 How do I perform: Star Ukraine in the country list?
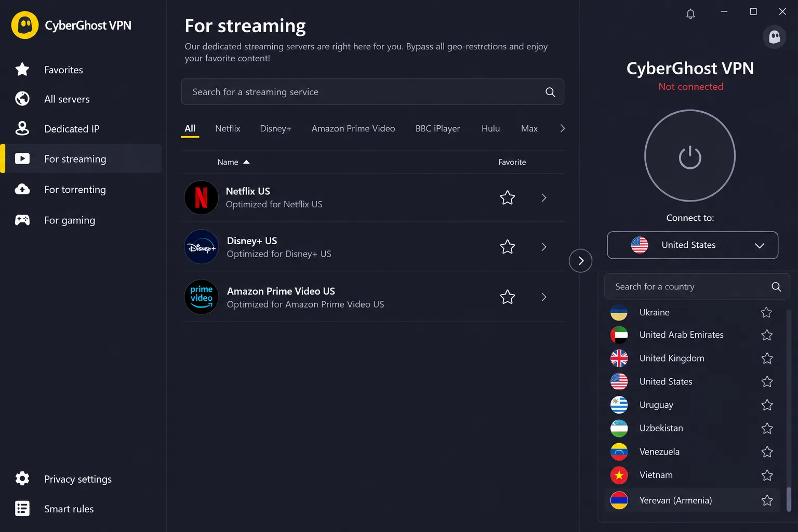pos(767,312)
